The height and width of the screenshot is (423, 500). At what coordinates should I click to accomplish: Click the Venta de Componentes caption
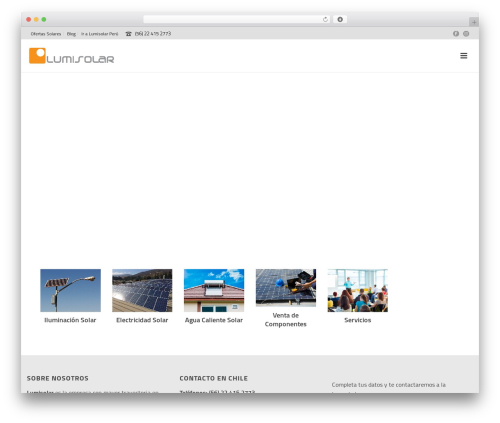(286, 320)
